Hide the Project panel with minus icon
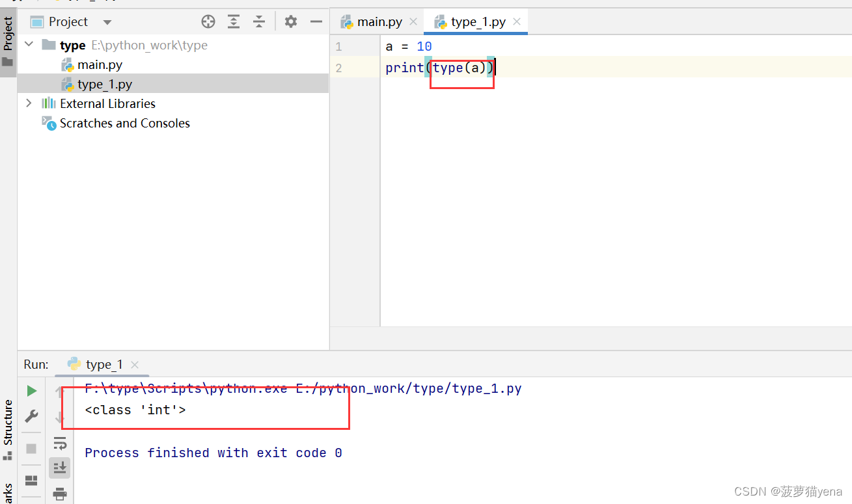 316,22
